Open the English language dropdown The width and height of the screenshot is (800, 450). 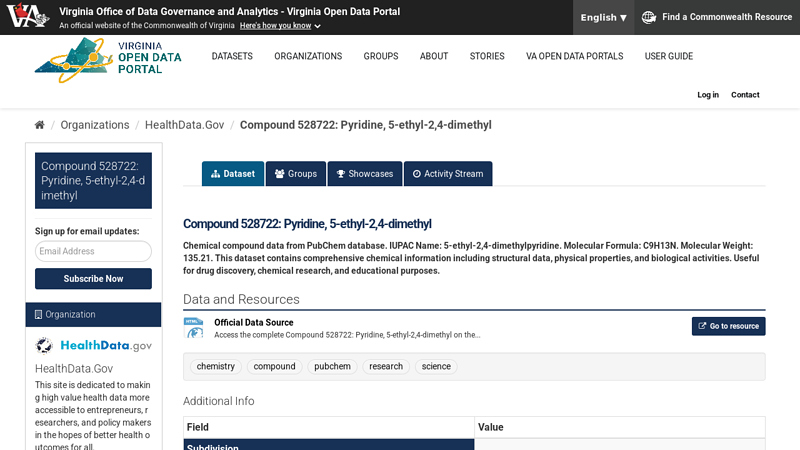click(x=603, y=17)
